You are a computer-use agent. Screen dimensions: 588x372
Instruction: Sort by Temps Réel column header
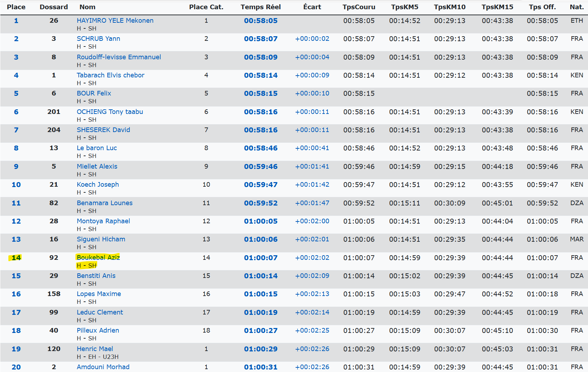(x=260, y=7)
